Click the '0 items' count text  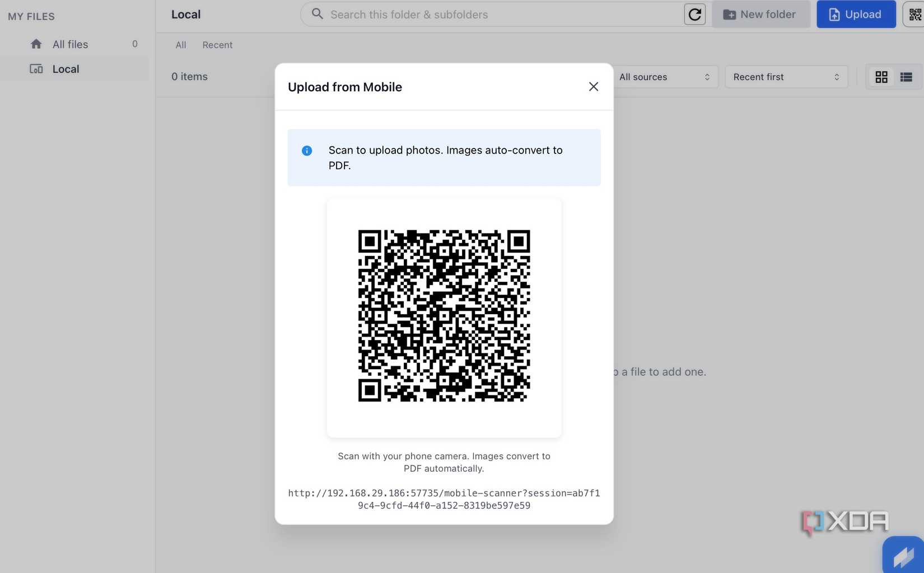[x=189, y=77]
